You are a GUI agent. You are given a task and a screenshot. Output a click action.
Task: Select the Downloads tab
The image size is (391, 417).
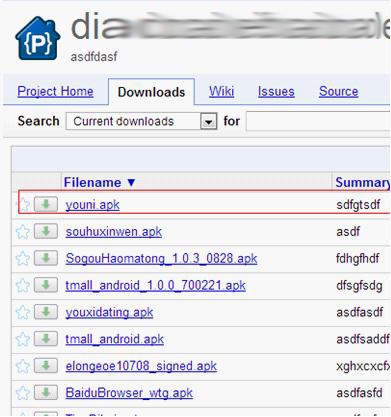[x=151, y=92]
